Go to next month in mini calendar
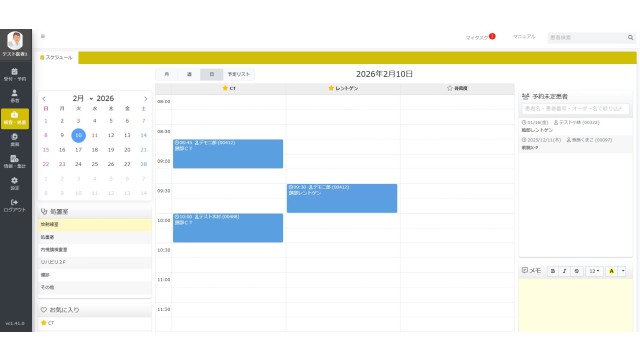 pos(145,99)
